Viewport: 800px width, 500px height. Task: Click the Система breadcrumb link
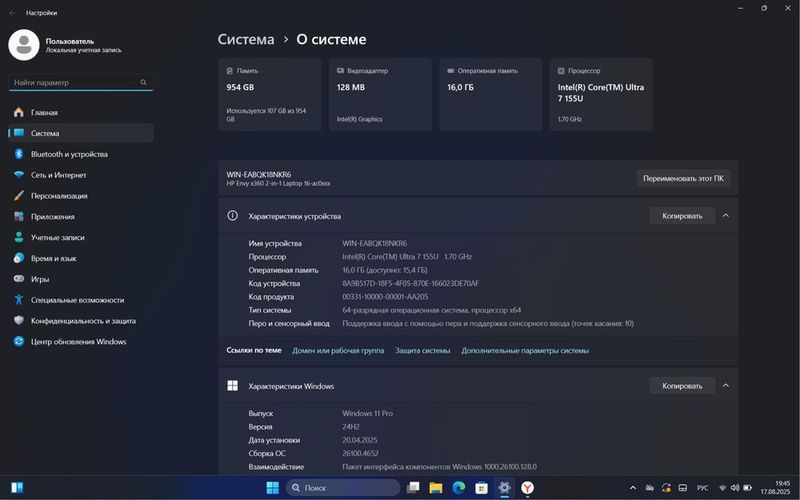point(246,39)
